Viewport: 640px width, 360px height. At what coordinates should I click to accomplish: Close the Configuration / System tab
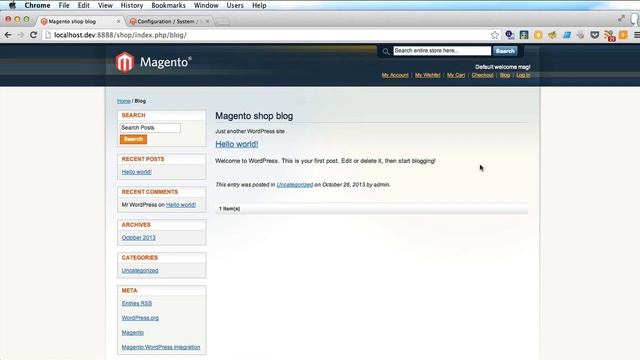coord(207,21)
